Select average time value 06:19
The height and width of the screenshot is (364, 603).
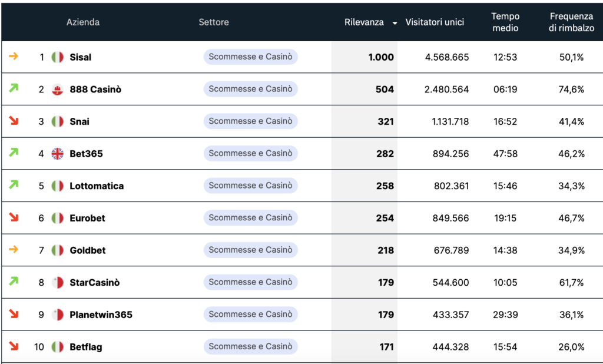[505, 90]
